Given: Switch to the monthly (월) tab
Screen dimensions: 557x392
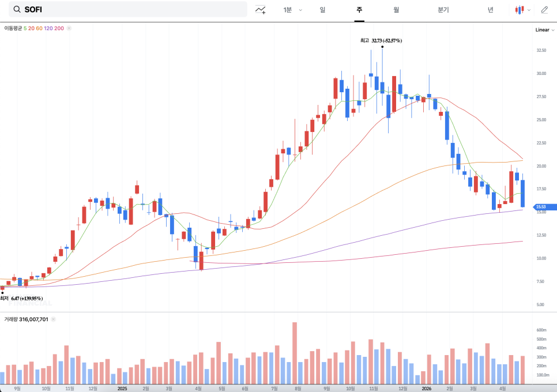Looking at the screenshot, I should click(x=396, y=10).
